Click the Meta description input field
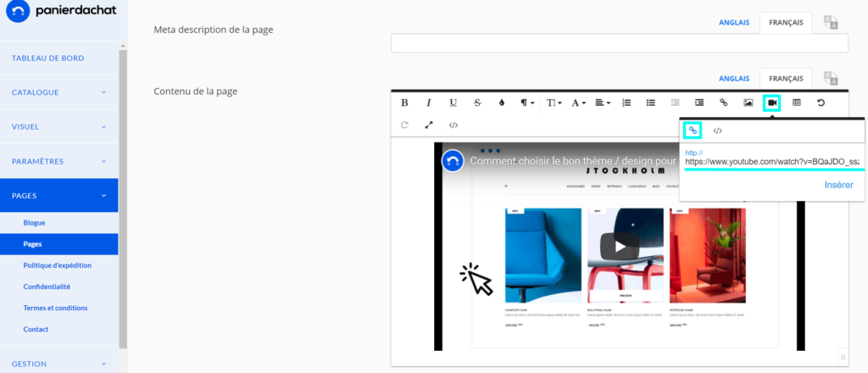Image resolution: width=868 pixels, height=373 pixels. click(620, 43)
